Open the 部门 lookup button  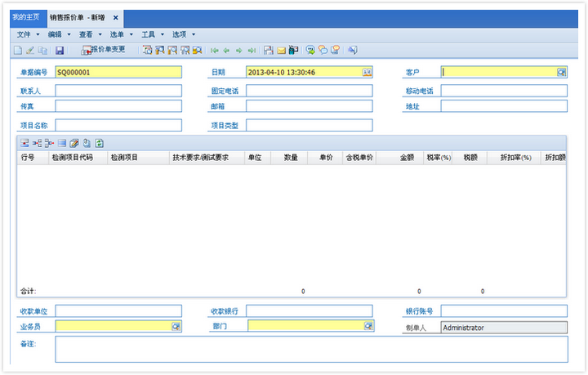[368, 326]
